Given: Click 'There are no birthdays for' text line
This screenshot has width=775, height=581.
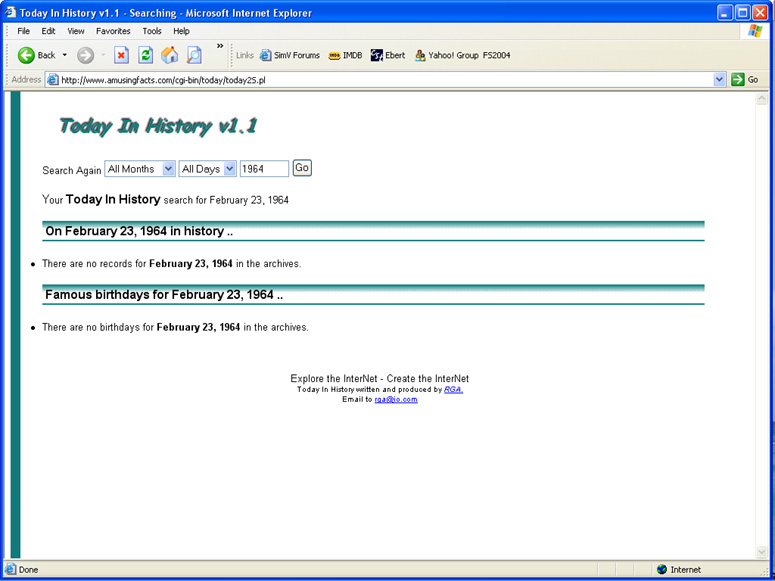Looking at the screenshot, I should click(x=175, y=327).
